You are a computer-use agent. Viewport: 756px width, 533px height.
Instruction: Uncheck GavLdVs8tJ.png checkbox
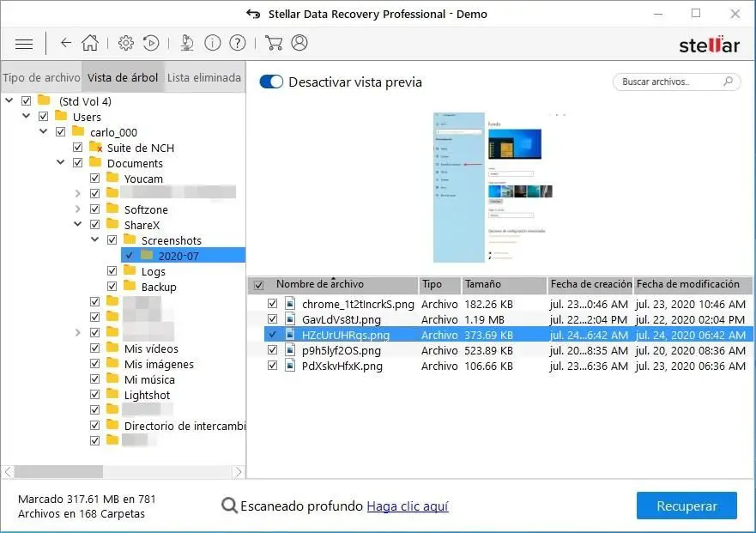(272, 319)
